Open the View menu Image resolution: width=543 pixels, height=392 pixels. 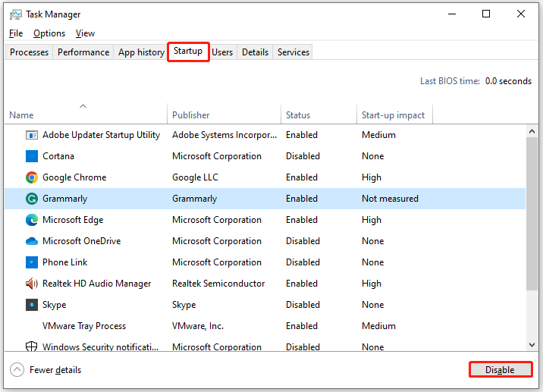tap(85, 33)
